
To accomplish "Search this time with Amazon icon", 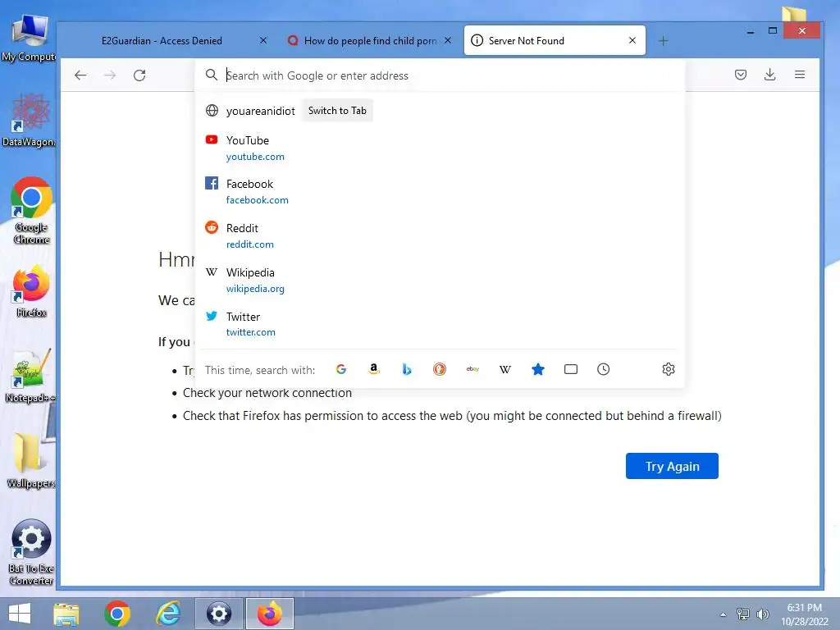I will click(374, 369).
